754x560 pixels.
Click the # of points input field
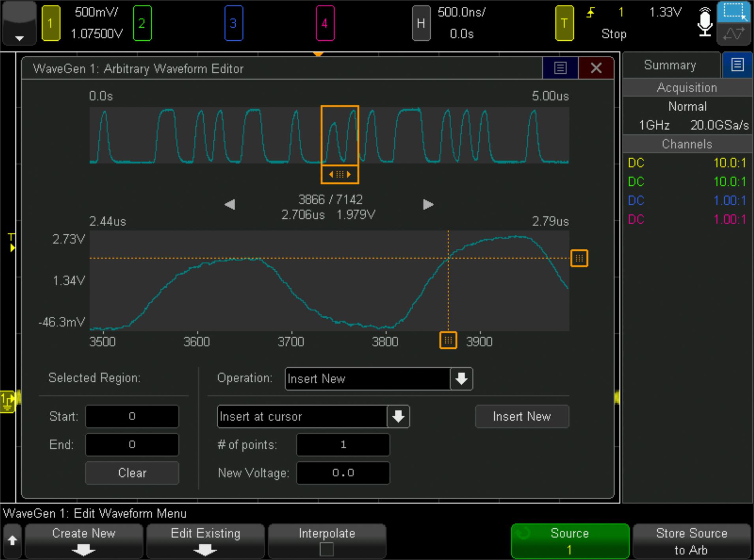(342, 445)
